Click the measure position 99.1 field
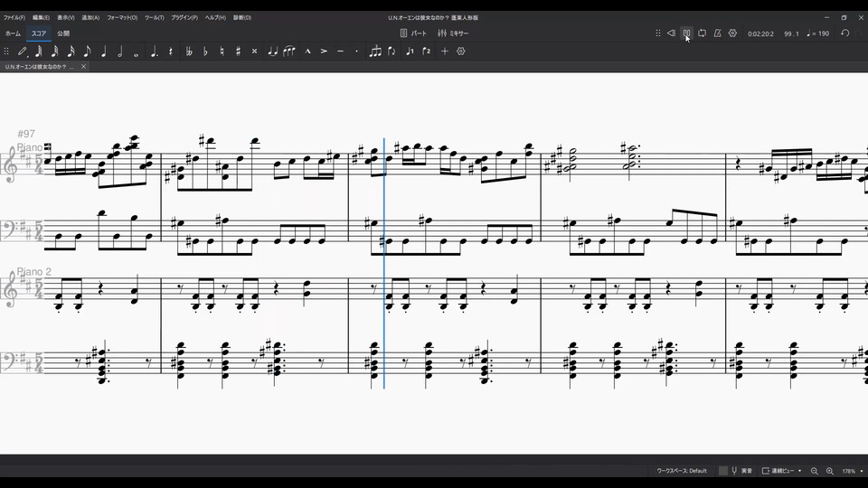This screenshot has width=868, height=488. click(x=792, y=33)
